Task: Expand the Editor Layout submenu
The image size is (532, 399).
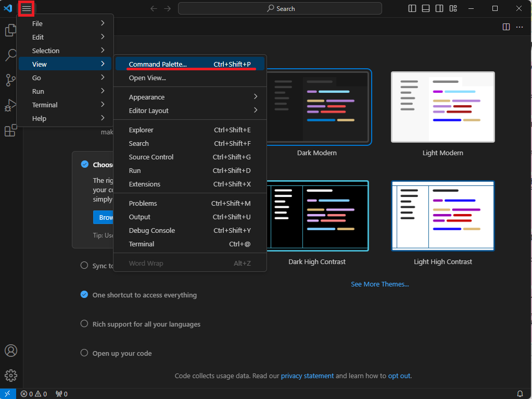Action: (189, 111)
